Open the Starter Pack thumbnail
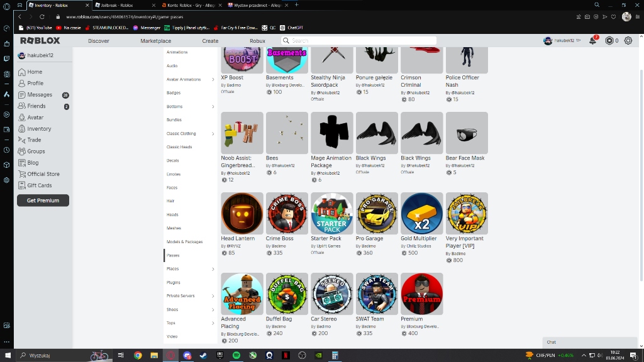Viewport: 644px width, 362px height. (332, 214)
